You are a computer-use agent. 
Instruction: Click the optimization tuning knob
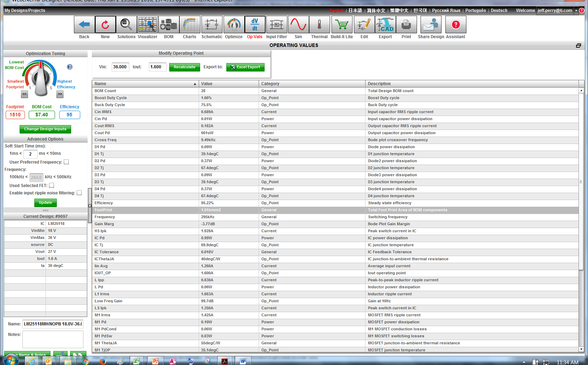[x=41, y=78]
